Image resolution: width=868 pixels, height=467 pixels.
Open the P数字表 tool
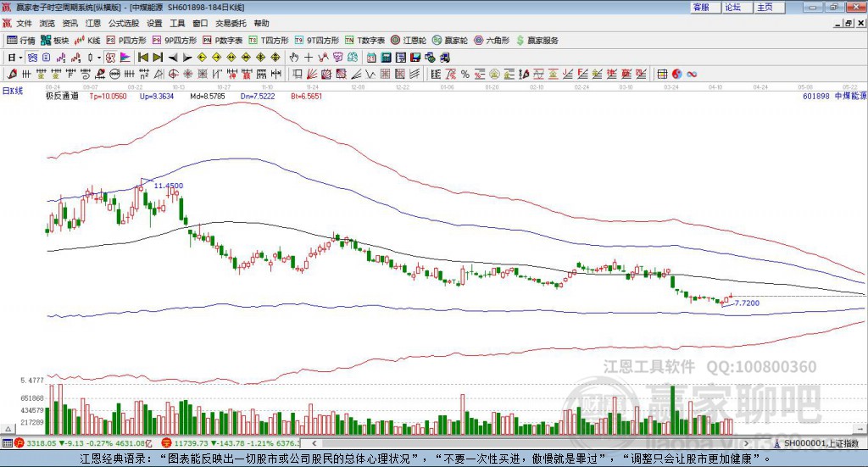pyautogui.click(x=223, y=41)
